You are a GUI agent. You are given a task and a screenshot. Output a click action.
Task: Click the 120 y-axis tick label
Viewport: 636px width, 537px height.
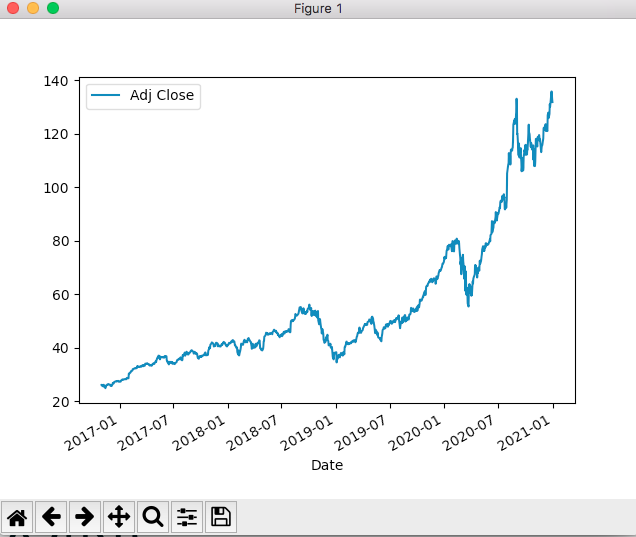coord(56,134)
